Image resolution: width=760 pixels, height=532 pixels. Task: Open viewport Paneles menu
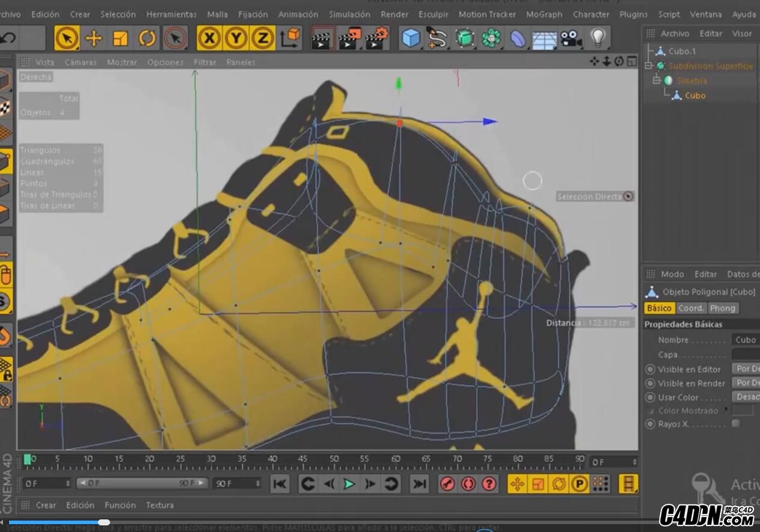point(241,62)
